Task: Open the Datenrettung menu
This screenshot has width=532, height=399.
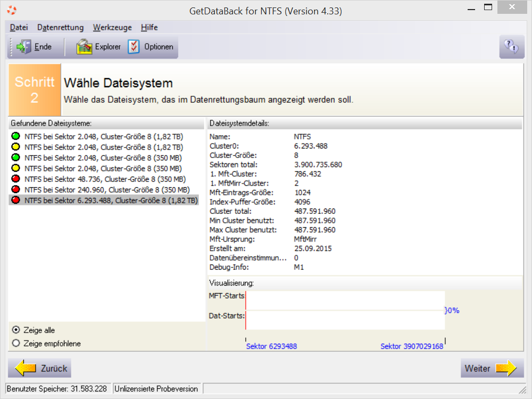Action: pos(61,28)
